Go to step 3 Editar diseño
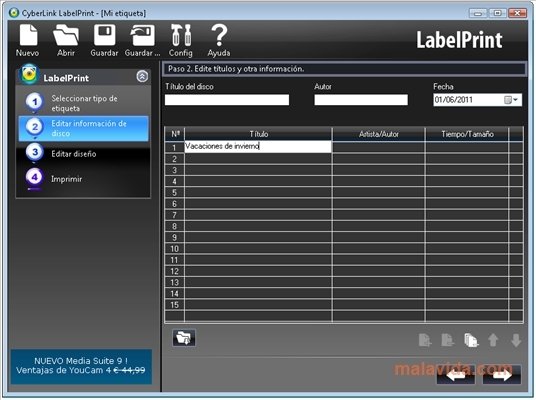This screenshot has height=400, width=536. (84, 154)
